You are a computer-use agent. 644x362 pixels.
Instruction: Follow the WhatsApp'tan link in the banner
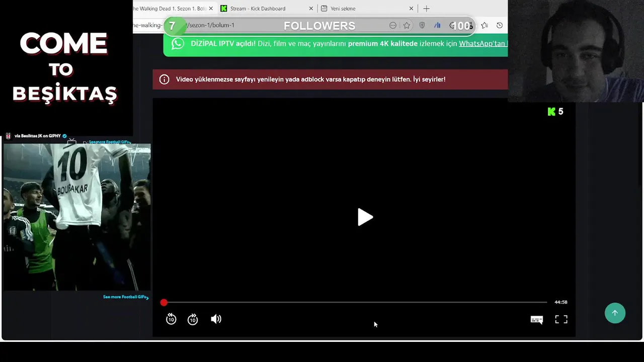482,44
